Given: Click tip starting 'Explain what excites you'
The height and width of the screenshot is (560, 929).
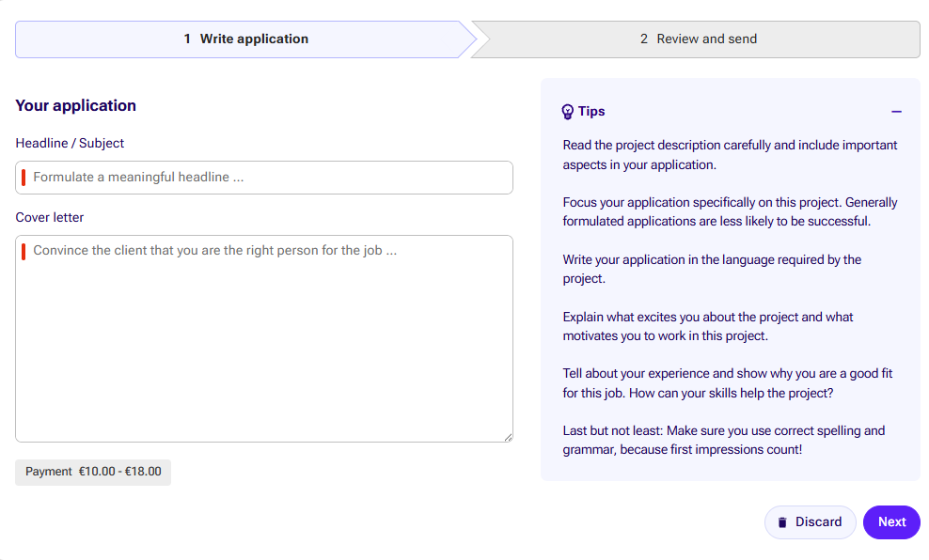Looking at the screenshot, I should 708,326.
